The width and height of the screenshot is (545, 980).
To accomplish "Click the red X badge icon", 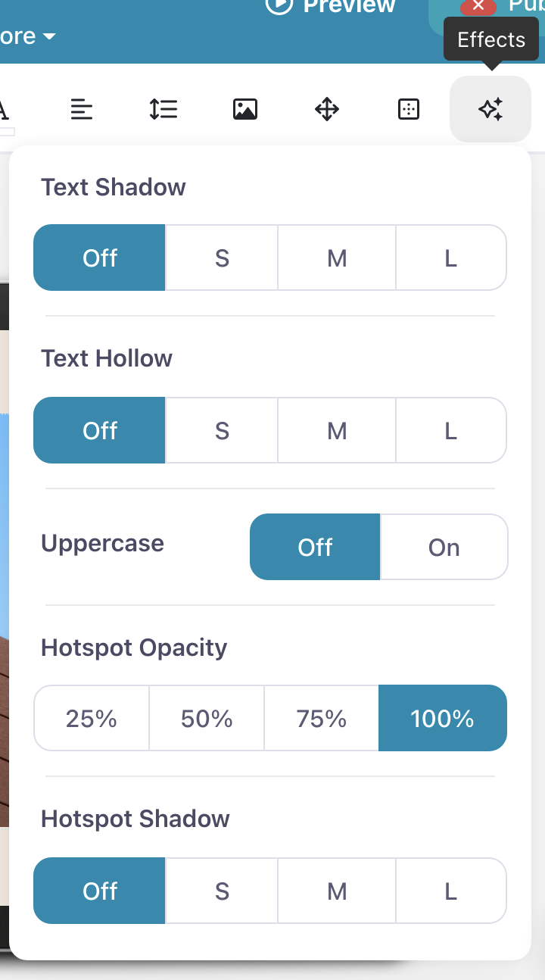I will click(478, 6).
